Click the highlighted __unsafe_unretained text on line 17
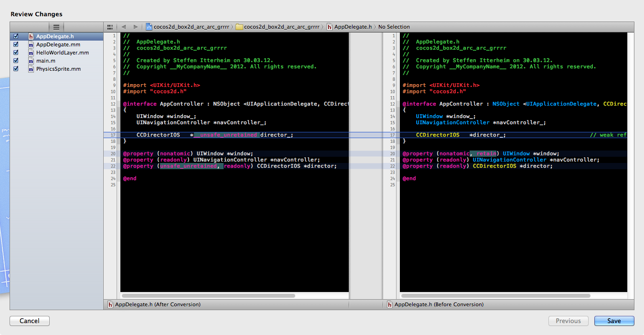 [226, 135]
